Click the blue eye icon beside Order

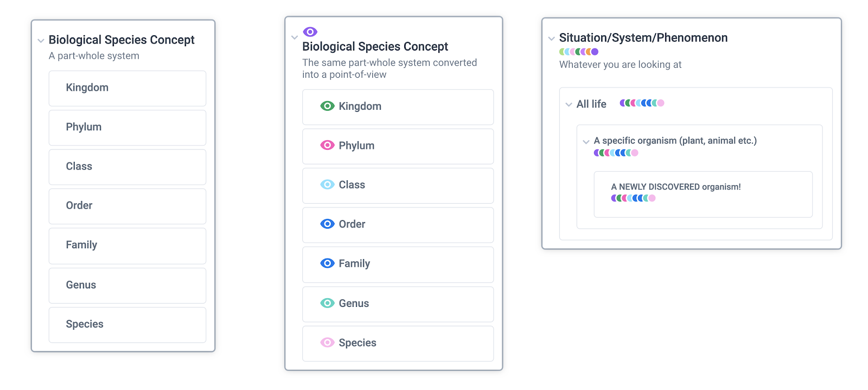pyautogui.click(x=327, y=224)
